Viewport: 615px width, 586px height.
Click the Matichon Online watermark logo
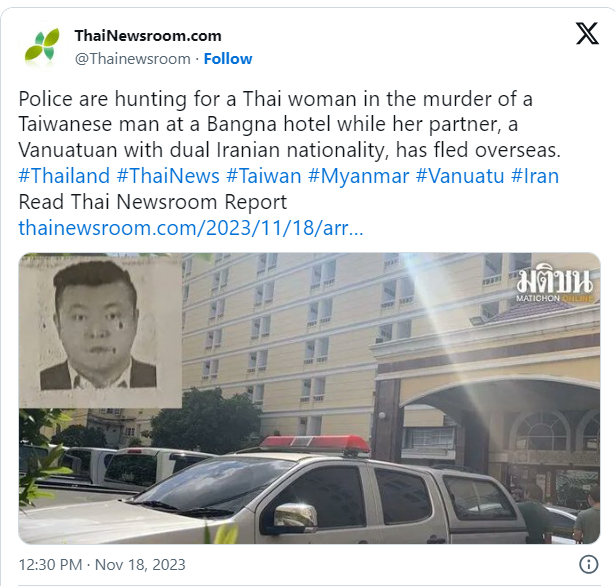[x=554, y=286]
